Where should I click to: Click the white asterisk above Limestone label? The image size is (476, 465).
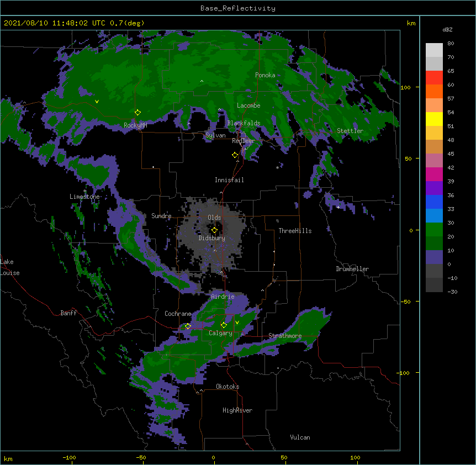click(x=85, y=191)
